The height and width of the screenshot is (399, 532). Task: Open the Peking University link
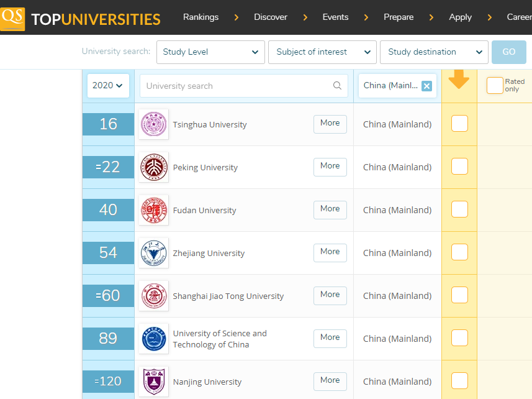pyautogui.click(x=205, y=167)
